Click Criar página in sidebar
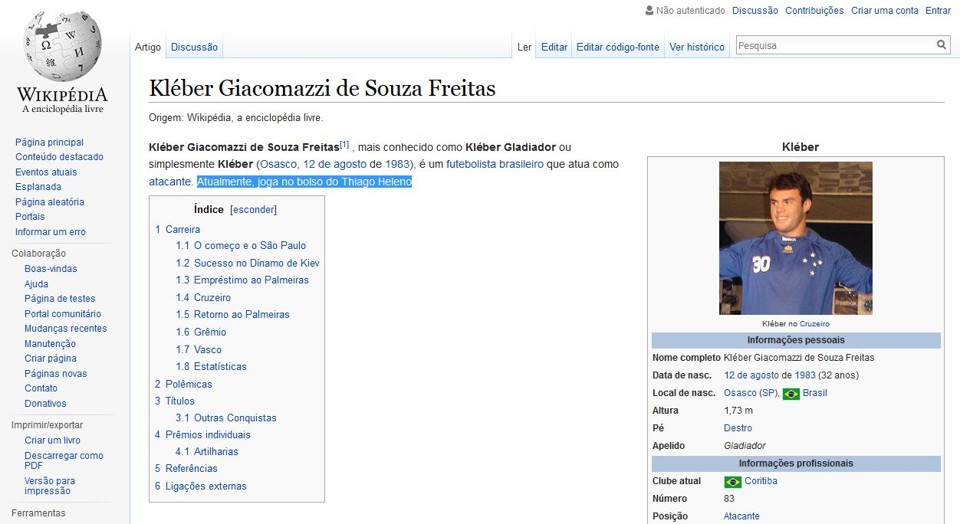This screenshot has height=524, width=960. [x=51, y=359]
